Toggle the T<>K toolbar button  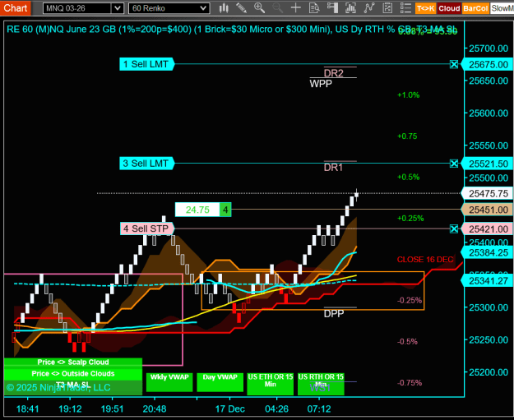(425, 8)
